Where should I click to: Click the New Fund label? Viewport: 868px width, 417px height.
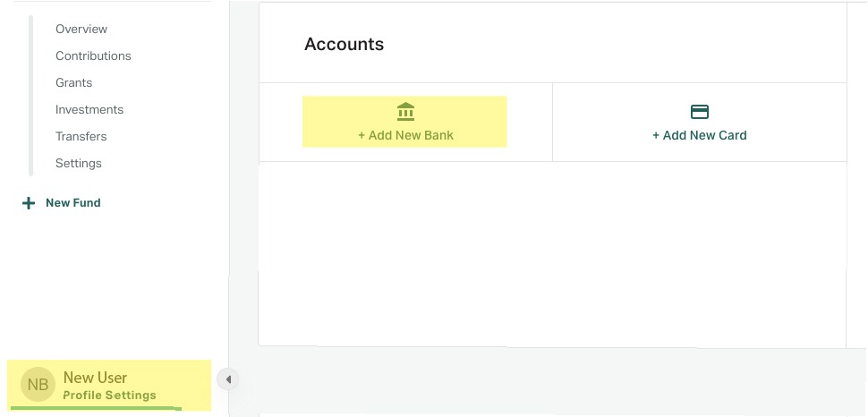(73, 203)
